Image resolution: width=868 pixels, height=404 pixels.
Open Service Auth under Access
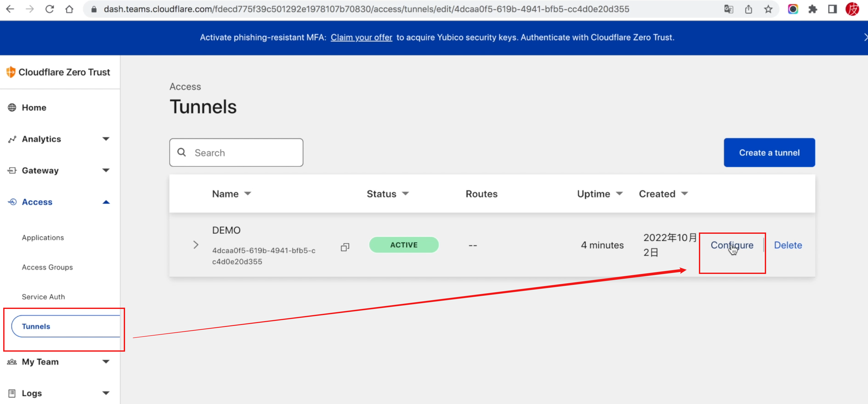(43, 297)
